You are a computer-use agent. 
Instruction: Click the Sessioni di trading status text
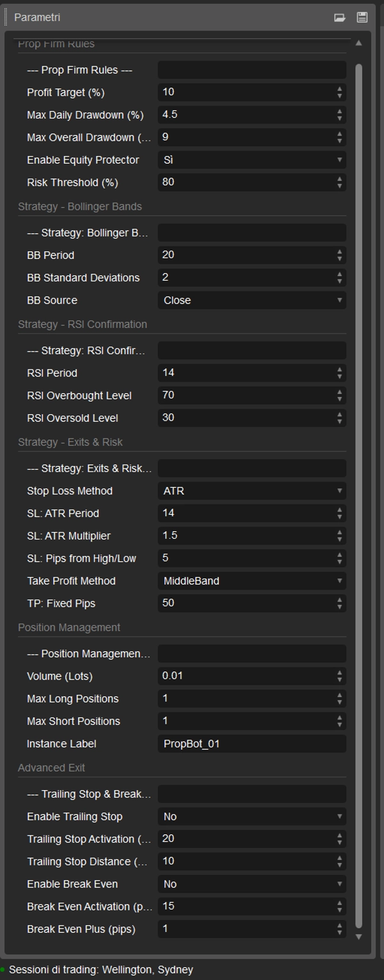96,968
